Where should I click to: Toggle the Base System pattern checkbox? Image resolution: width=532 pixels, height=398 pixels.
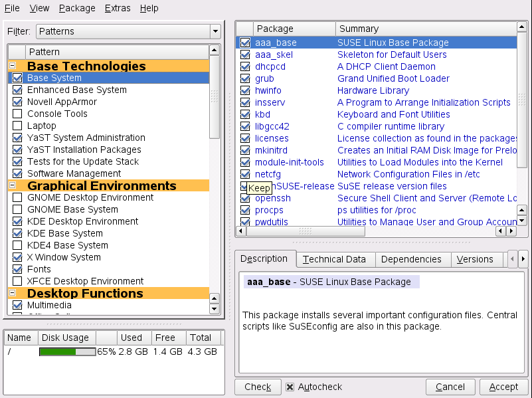click(x=17, y=78)
